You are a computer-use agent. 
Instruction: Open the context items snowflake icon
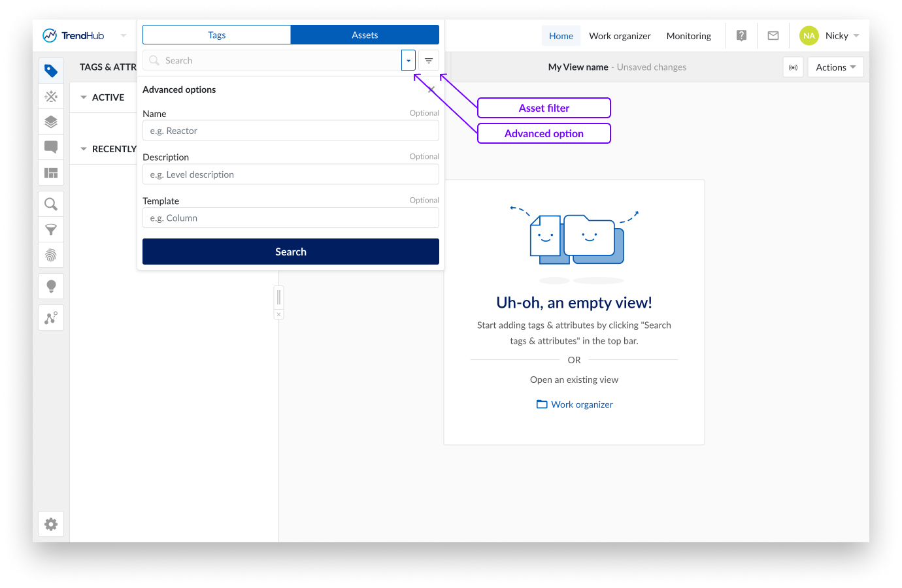pos(51,97)
